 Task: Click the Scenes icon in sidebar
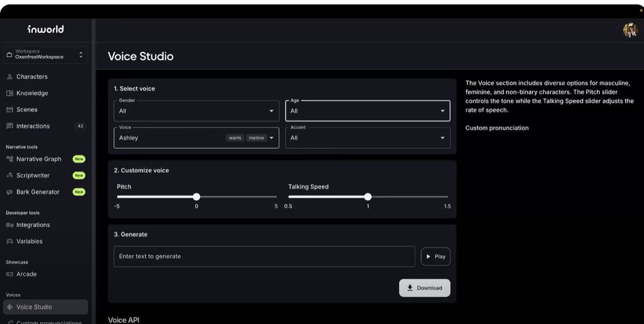[x=9, y=110]
